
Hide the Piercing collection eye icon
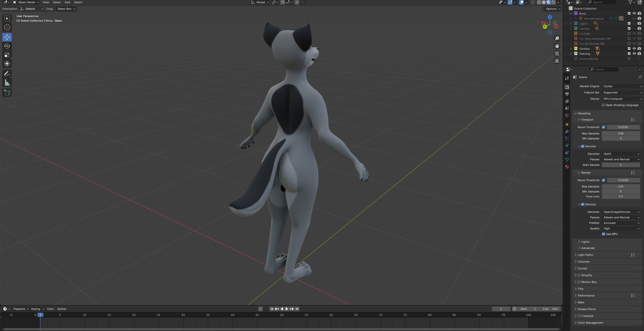634,54
